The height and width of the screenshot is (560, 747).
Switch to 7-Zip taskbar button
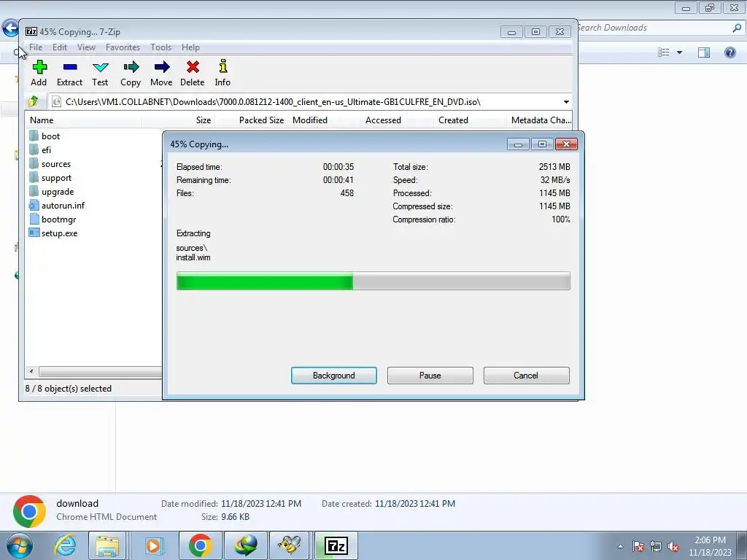(x=336, y=545)
